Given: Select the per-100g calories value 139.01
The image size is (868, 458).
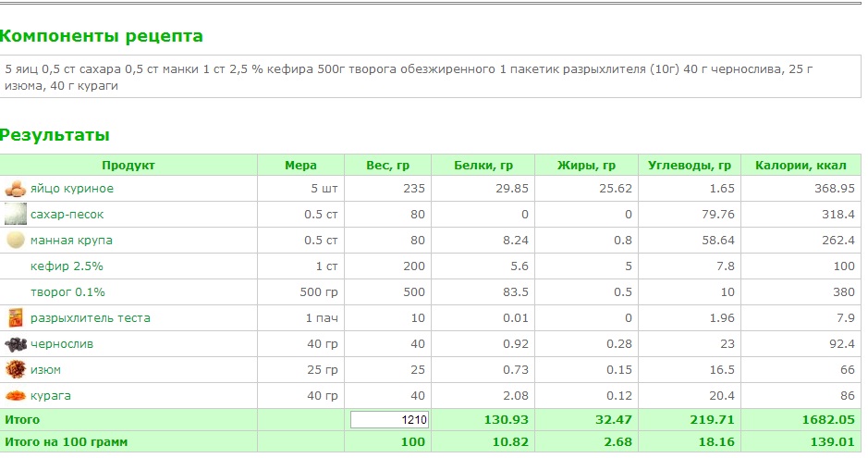Looking at the screenshot, I should point(832,442).
